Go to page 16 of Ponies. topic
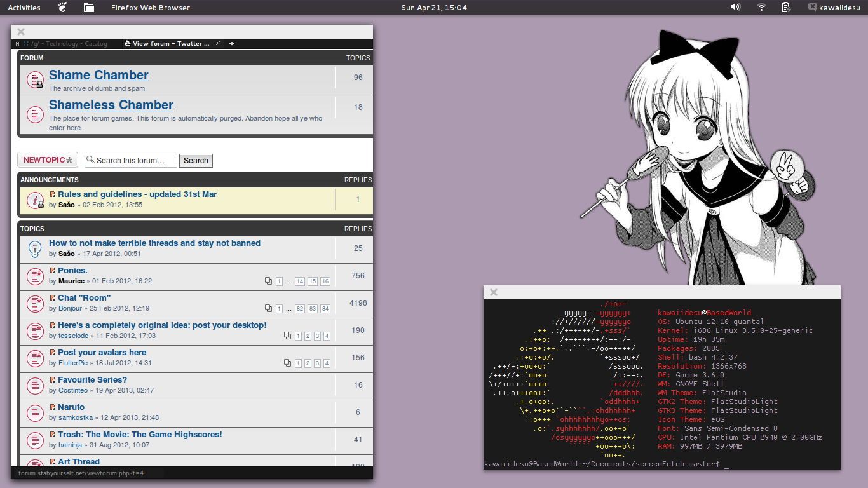Image resolution: width=868 pixels, height=488 pixels. (325, 281)
